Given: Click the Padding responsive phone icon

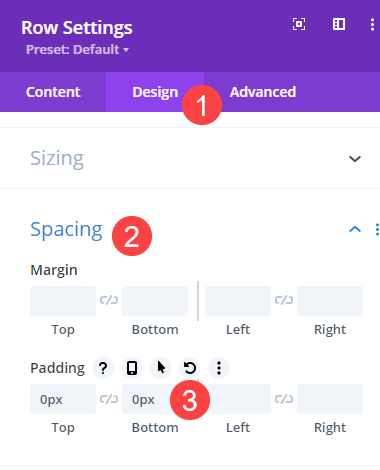Looking at the screenshot, I should (132, 368).
